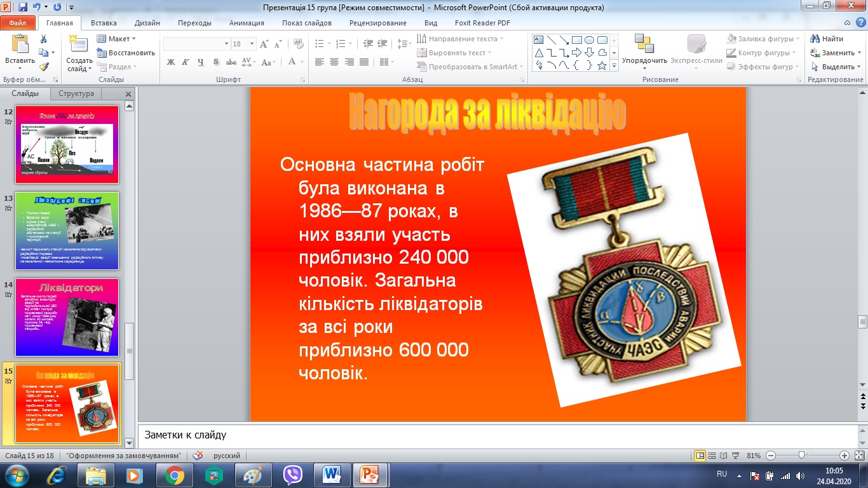Click the Copy icon in the clipboard group
Image resolution: width=868 pixels, height=488 pixels.
tap(43, 53)
